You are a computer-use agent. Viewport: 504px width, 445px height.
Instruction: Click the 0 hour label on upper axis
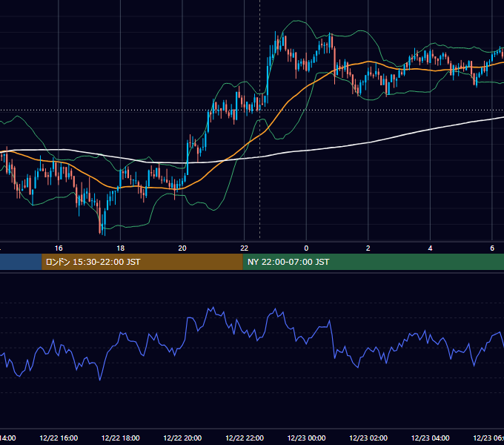pyautogui.click(x=306, y=248)
